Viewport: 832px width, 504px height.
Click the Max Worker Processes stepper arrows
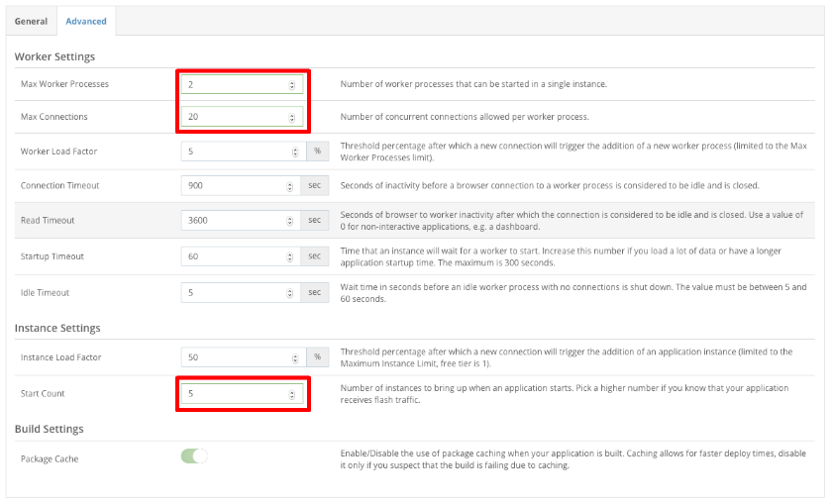coord(292,85)
